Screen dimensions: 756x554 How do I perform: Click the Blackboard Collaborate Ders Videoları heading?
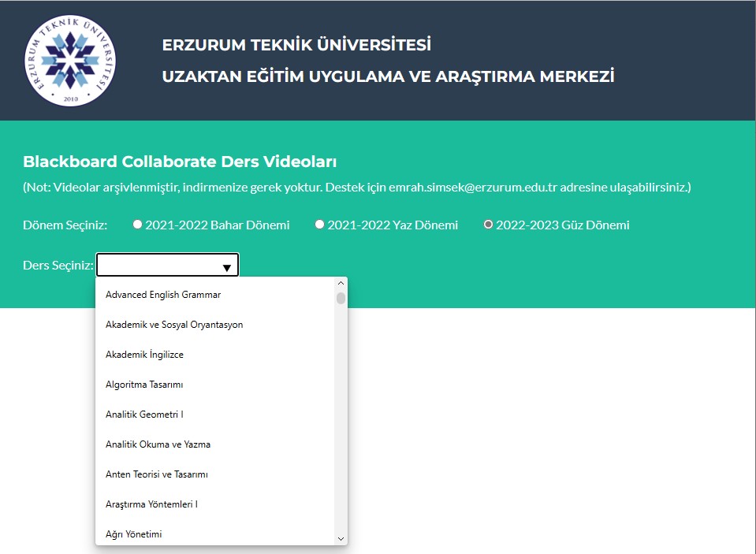(180, 162)
